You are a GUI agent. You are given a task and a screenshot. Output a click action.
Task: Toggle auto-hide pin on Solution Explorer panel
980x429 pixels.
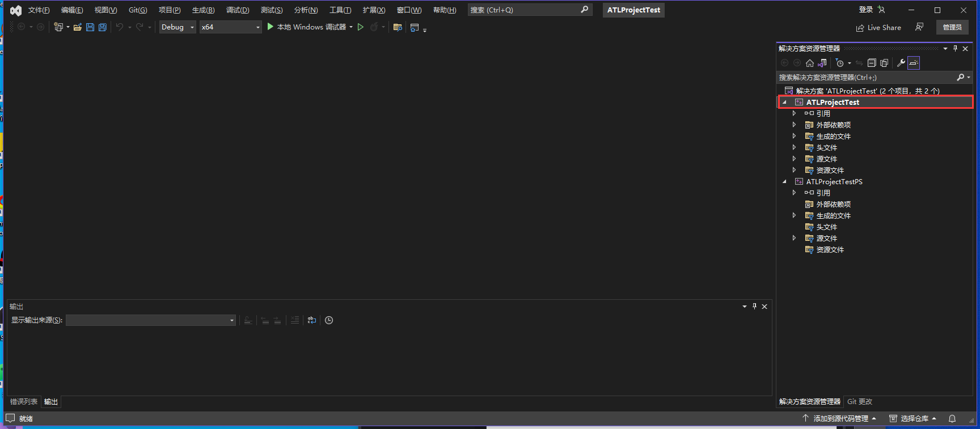956,49
